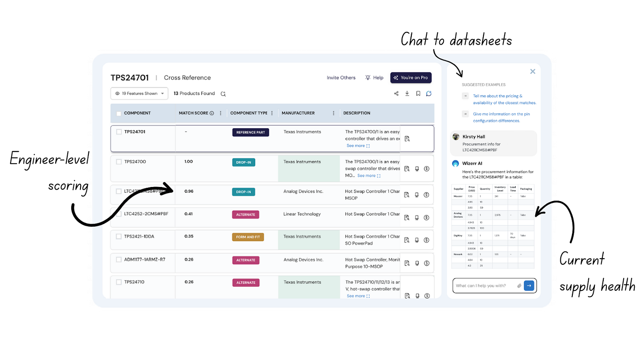This screenshot has width=644, height=362.
Task: Click the chip icon in the 0.96 score row
Action: click(x=417, y=194)
